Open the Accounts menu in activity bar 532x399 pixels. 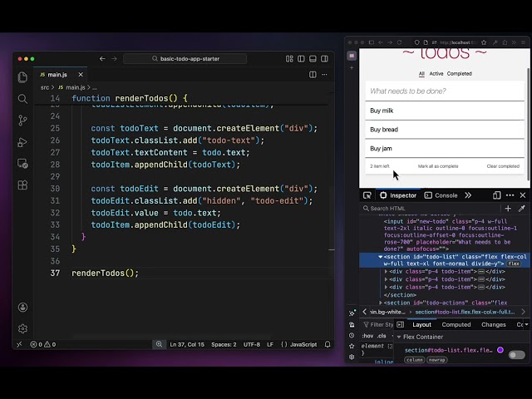click(22, 308)
